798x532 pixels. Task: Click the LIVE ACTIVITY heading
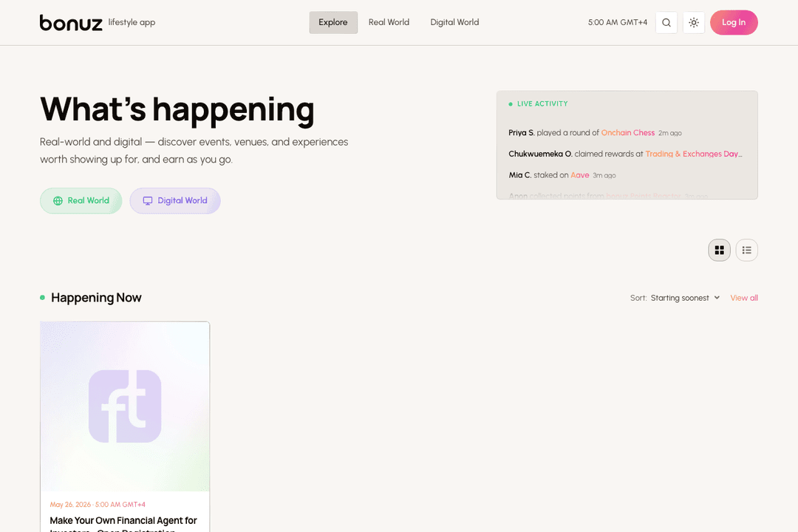coord(542,104)
